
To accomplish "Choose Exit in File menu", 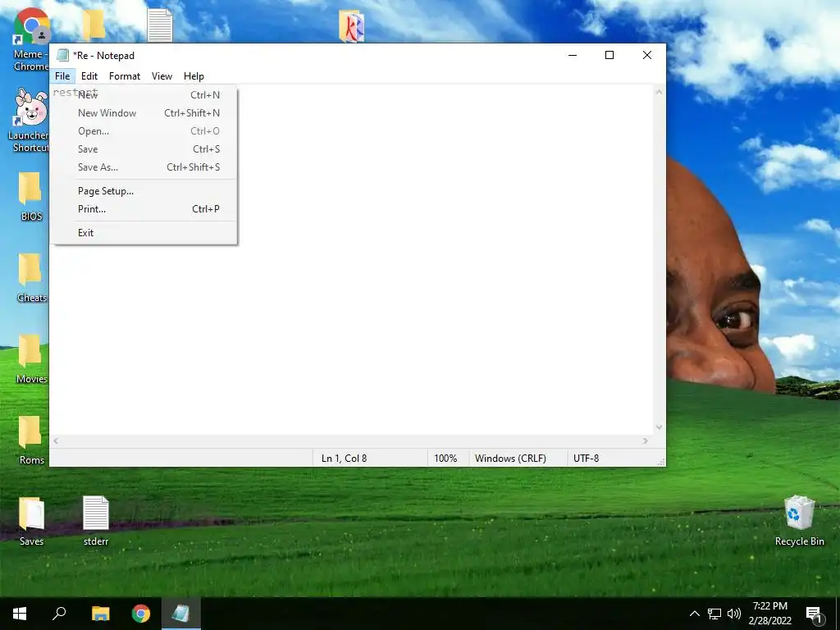I will 144,232.
